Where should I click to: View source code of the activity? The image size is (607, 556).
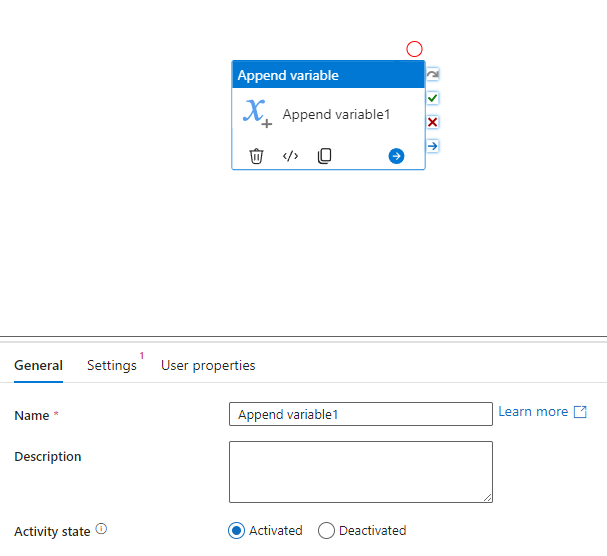290,156
